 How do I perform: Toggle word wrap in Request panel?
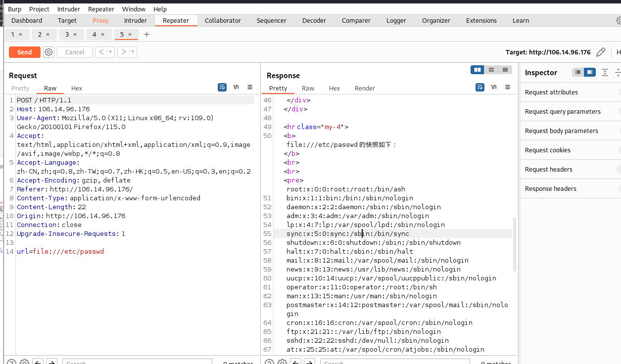pyautogui.click(x=222, y=87)
